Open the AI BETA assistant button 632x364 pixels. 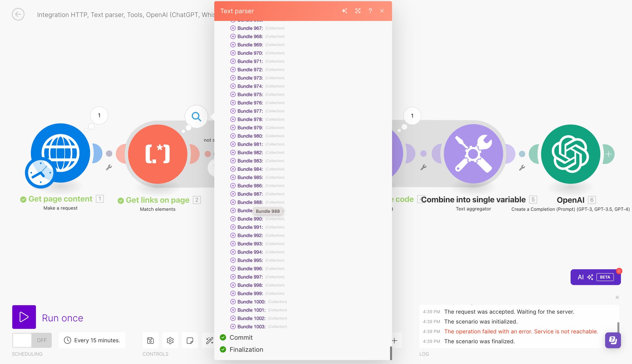click(595, 277)
